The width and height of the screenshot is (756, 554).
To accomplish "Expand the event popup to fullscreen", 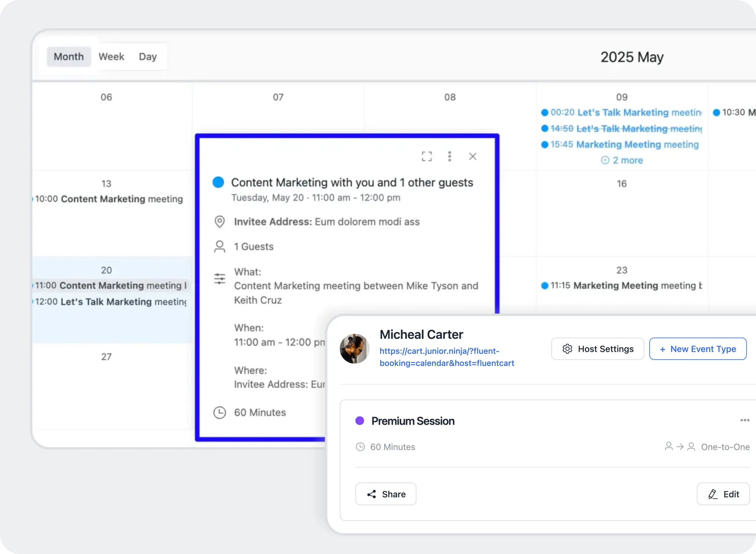I will (x=427, y=156).
